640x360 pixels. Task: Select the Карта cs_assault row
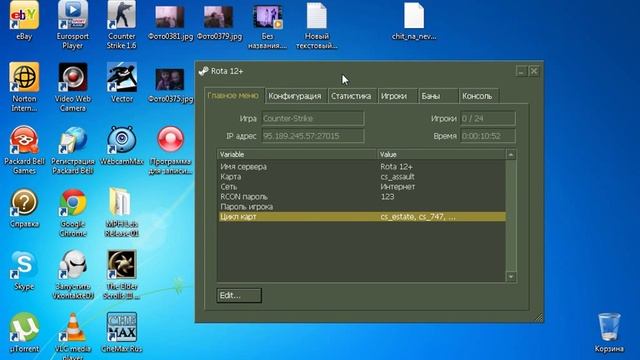(362, 177)
